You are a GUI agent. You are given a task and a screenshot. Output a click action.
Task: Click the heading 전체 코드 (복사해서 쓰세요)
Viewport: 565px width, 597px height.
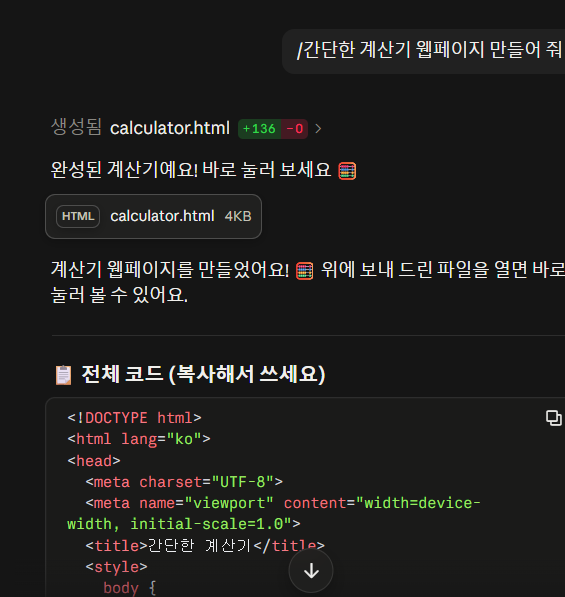point(203,374)
